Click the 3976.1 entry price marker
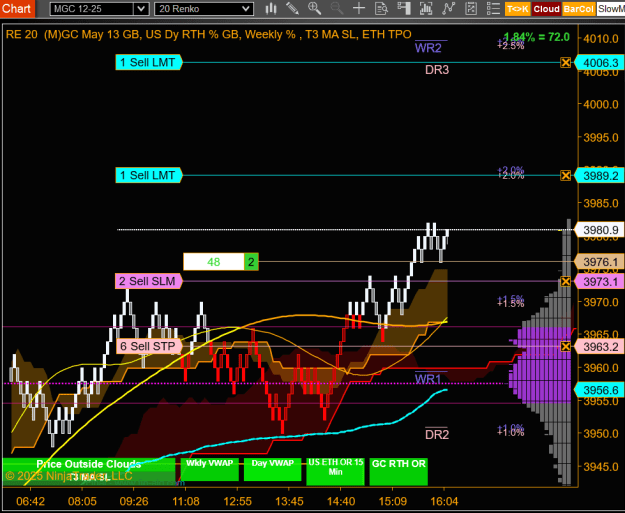Image resolution: width=625 pixels, height=513 pixels. click(599, 262)
